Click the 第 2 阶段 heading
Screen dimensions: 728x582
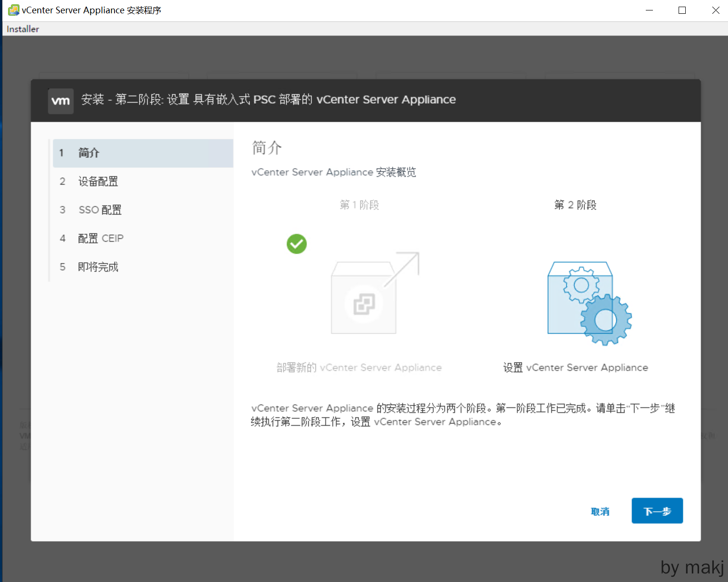(x=575, y=205)
